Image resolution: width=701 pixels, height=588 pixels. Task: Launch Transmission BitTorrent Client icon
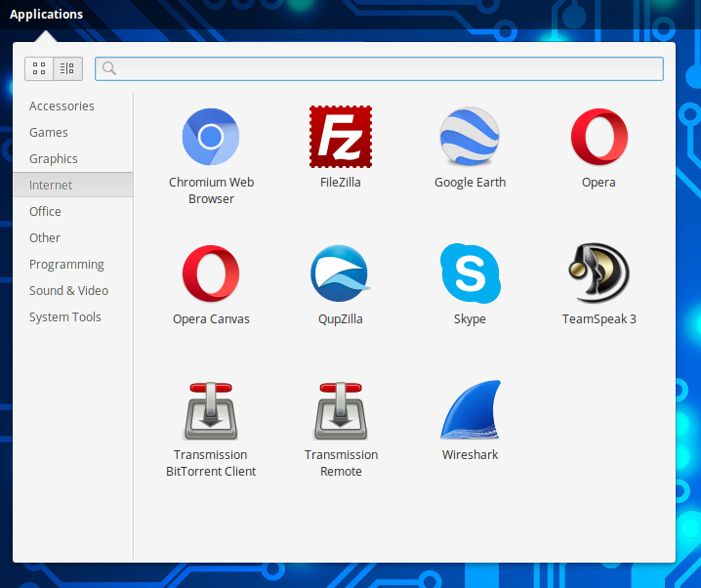click(x=211, y=411)
